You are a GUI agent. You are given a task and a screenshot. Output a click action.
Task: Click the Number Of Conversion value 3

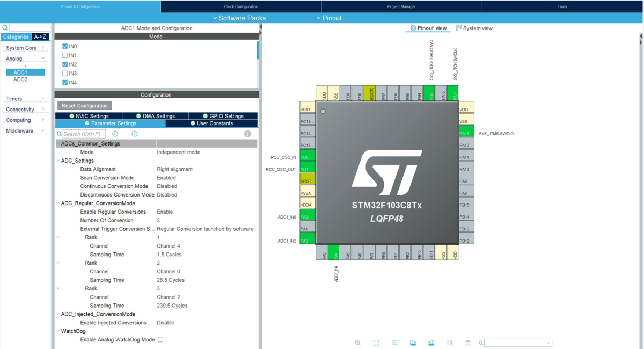(x=158, y=220)
